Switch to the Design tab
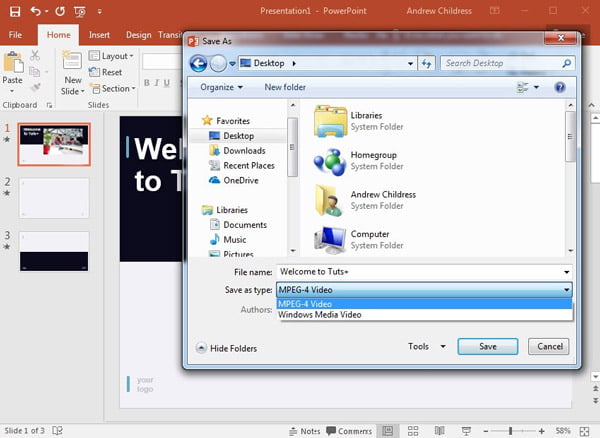The height and width of the screenshot is (438, 600). pos(139,35)
